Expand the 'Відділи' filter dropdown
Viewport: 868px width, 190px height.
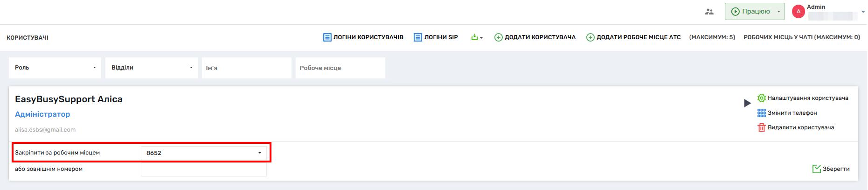tap(151, 68)
